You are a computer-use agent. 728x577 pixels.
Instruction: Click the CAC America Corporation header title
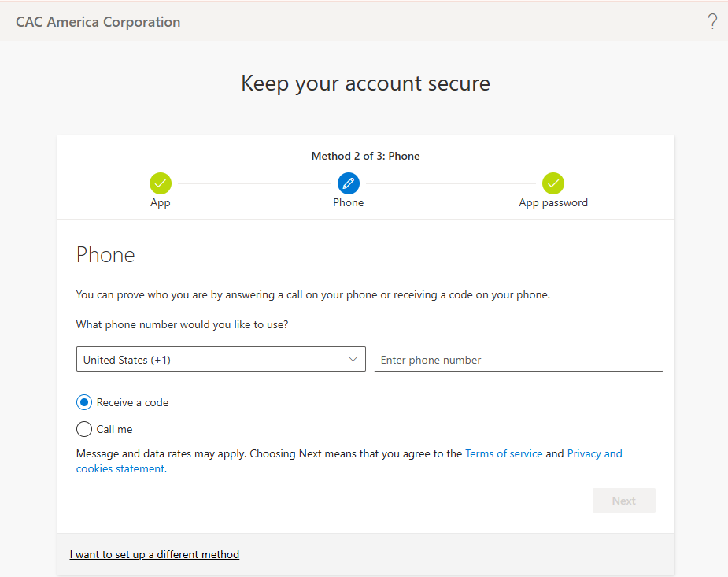coord(98,22)
